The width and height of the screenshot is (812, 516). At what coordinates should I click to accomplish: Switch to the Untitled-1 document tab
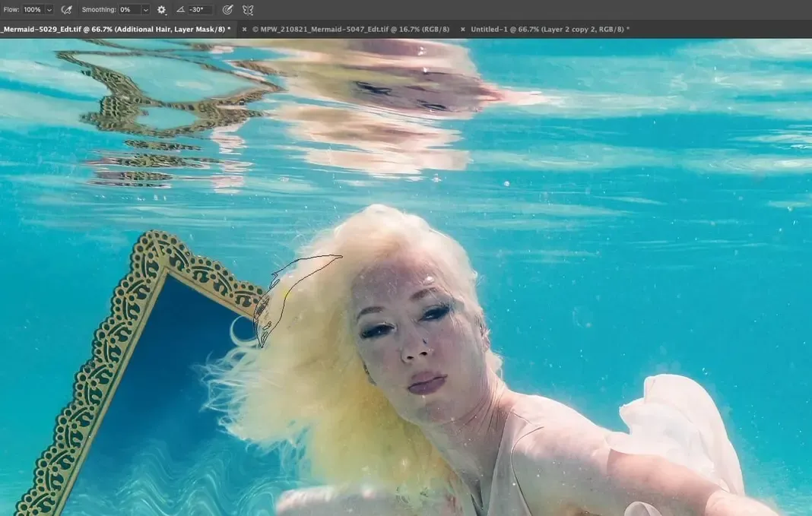click(549, 29)
